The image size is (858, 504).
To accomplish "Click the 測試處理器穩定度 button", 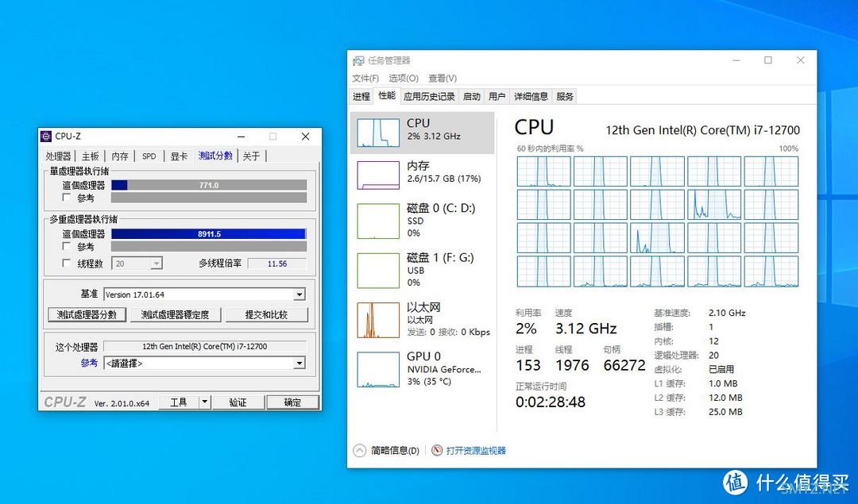I will pyautogui.click(x=175, y=315).
